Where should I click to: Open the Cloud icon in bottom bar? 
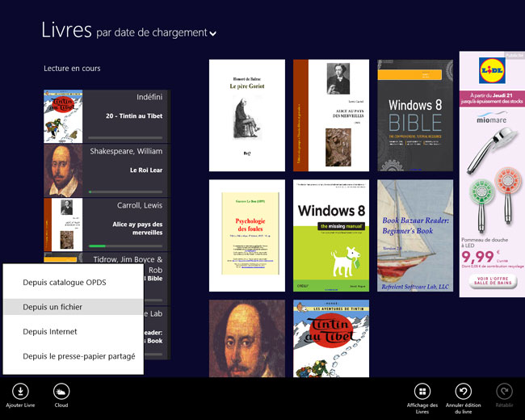[x=61, y=391]
